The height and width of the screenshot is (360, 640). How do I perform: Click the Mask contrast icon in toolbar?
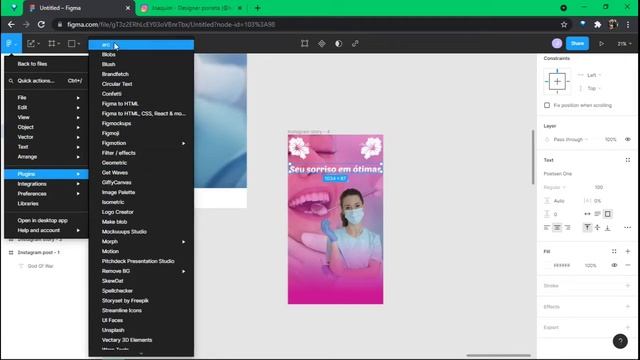338,43
